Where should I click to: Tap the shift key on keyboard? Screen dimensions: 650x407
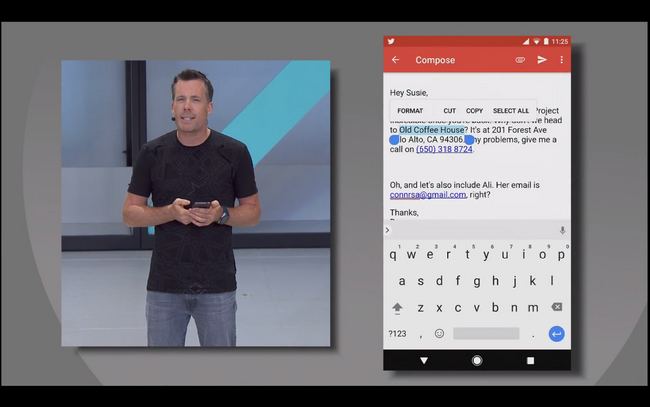pos(397,308)
